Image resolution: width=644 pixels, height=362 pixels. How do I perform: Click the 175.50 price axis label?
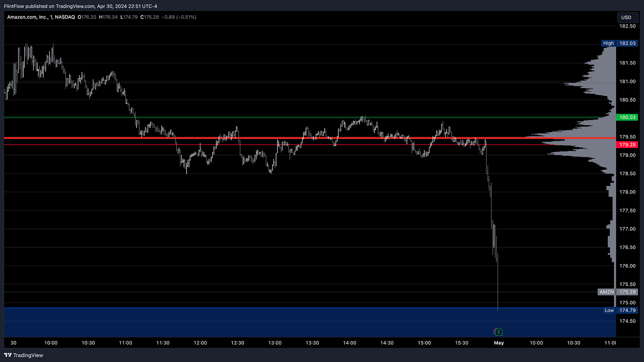(628, 284)
